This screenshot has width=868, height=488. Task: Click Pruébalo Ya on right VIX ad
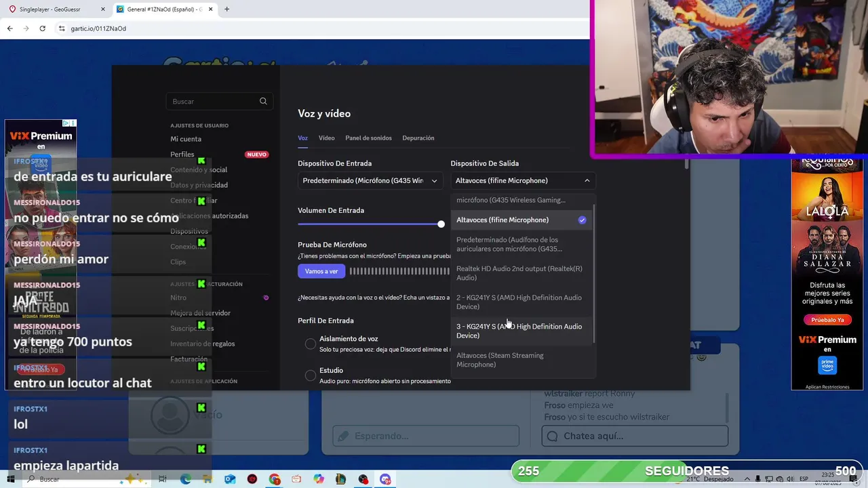[827, 320]
